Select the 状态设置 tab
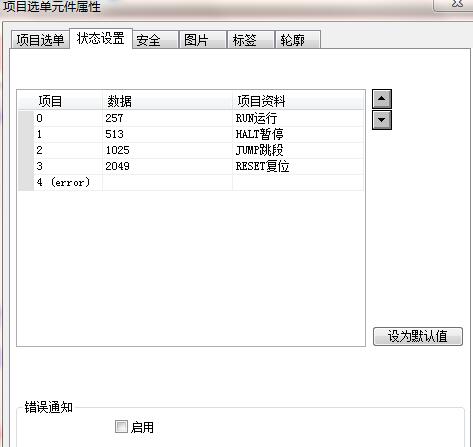Image resolution: width=473 pixels, height=447 pixels. click(x=101, y=39)
